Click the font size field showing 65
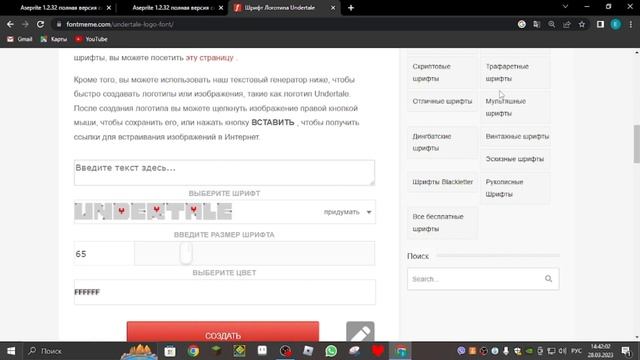 (104, 254)
